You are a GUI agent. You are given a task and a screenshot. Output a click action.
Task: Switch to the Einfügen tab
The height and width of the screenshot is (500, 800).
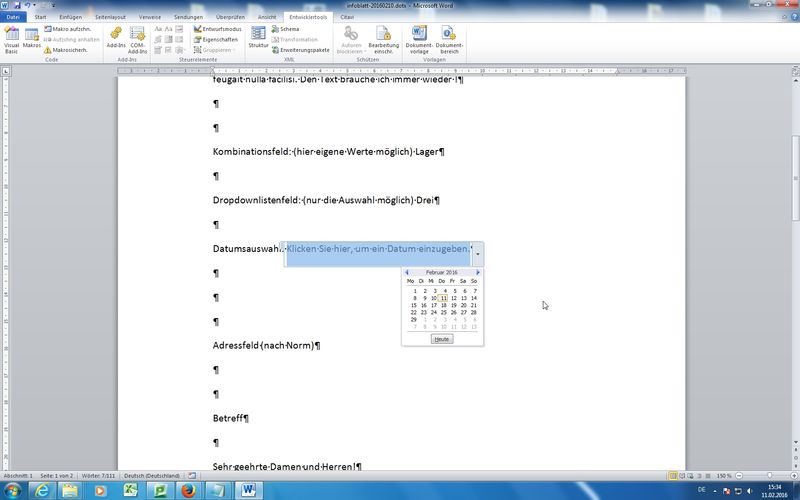[70, 17]
